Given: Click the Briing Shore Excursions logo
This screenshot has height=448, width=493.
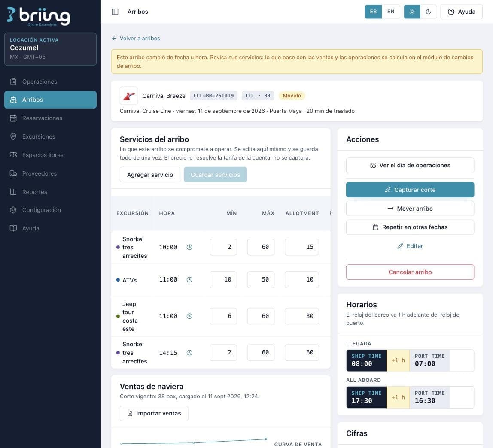Looking at the screenshot, I should coord(38,16).
